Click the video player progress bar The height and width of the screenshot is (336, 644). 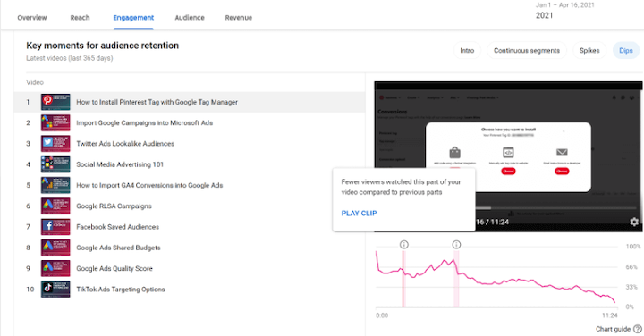tap(556, 208)
